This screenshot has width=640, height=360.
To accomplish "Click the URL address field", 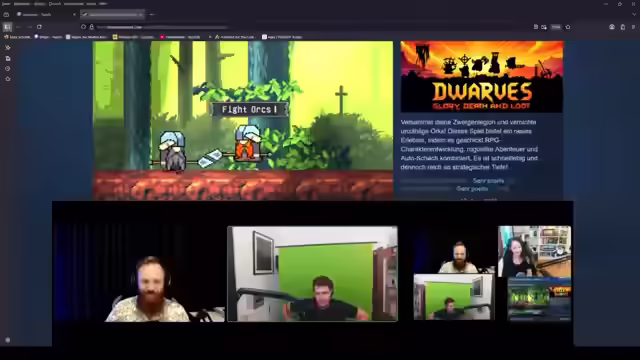I will click(x=163, y=27).
